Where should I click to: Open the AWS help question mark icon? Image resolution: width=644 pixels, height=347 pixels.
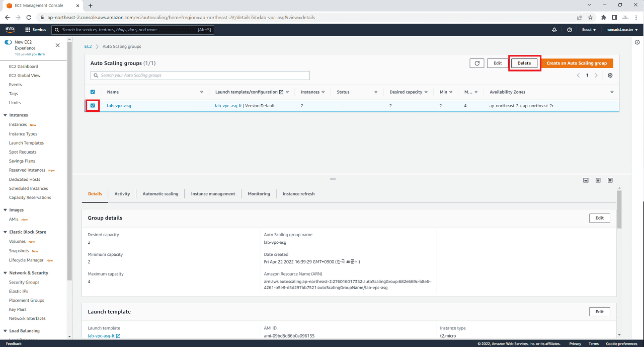click(570, 30)
